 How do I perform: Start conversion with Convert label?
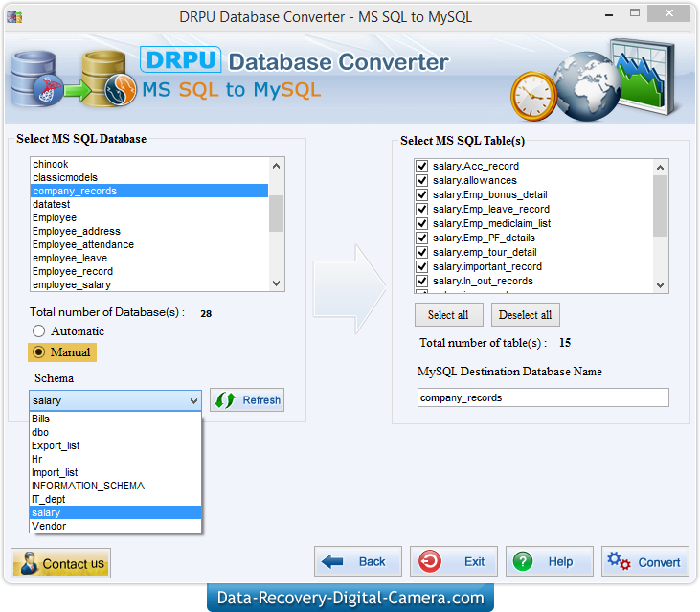[x=659, y=562]
